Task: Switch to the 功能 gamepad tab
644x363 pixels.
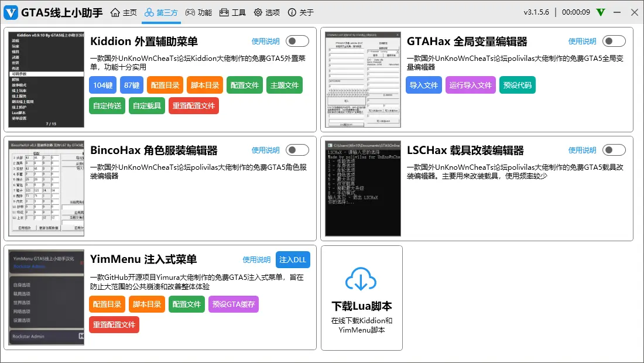Action: point(198,12)
